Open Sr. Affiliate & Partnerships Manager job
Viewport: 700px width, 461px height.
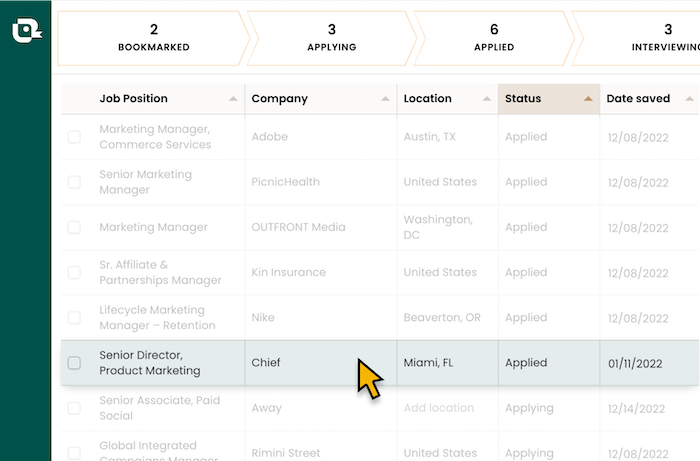click(160, 273)
